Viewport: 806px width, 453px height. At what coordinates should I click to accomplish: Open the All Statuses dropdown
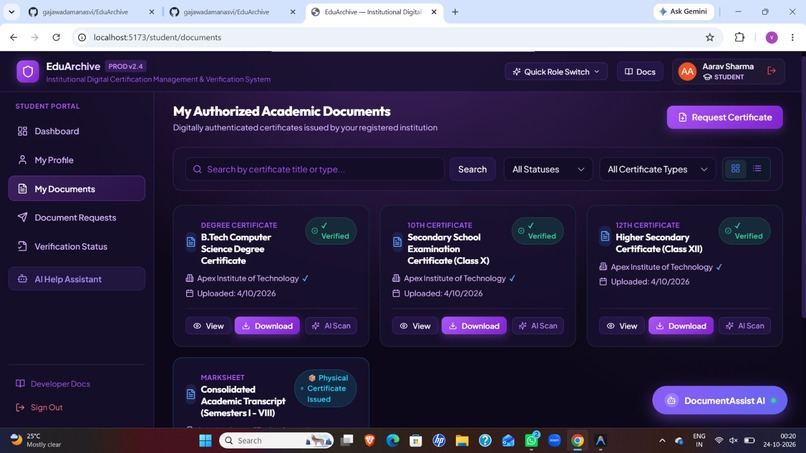click(x=548, y=169)
